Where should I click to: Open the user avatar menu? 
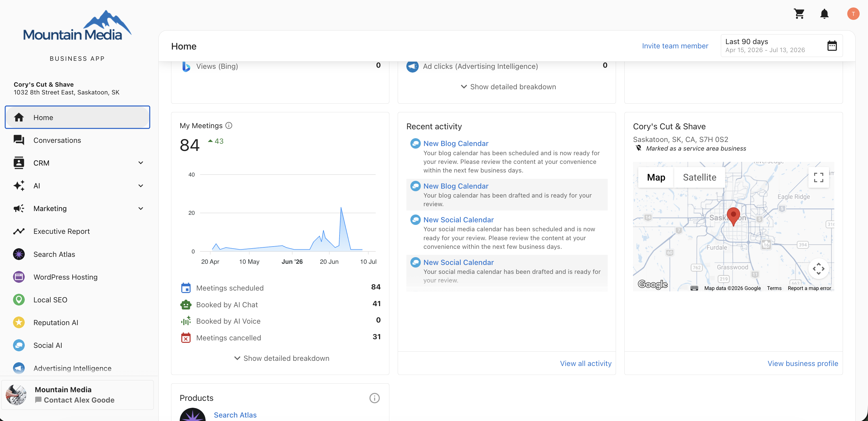tap(853, 14)
